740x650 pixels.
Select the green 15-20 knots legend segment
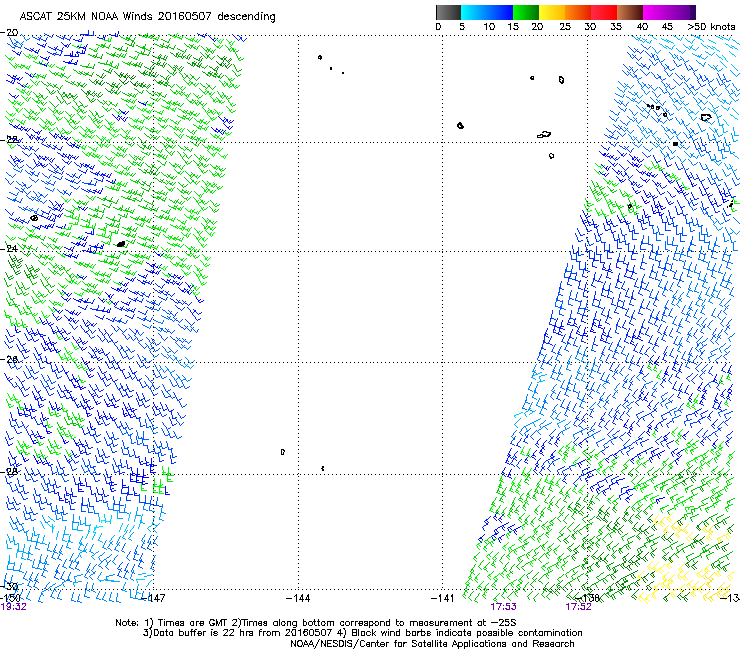(526, 12)
